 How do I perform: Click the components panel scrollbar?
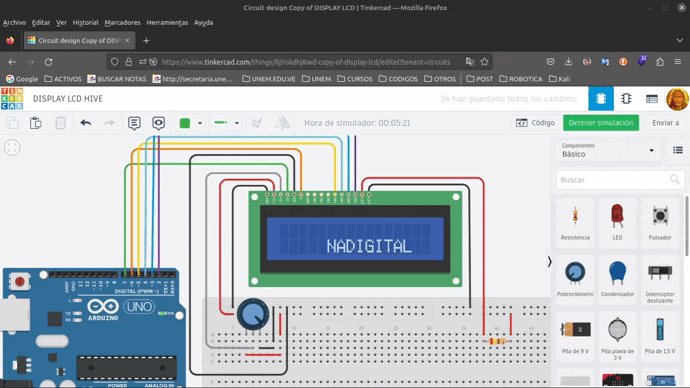686,225
